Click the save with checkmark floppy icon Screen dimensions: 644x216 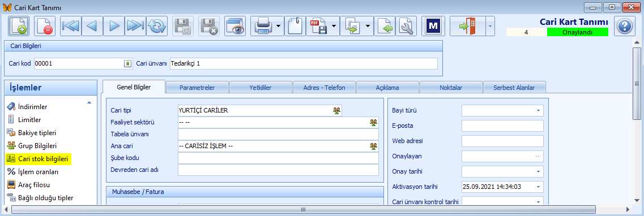point(183,26)
